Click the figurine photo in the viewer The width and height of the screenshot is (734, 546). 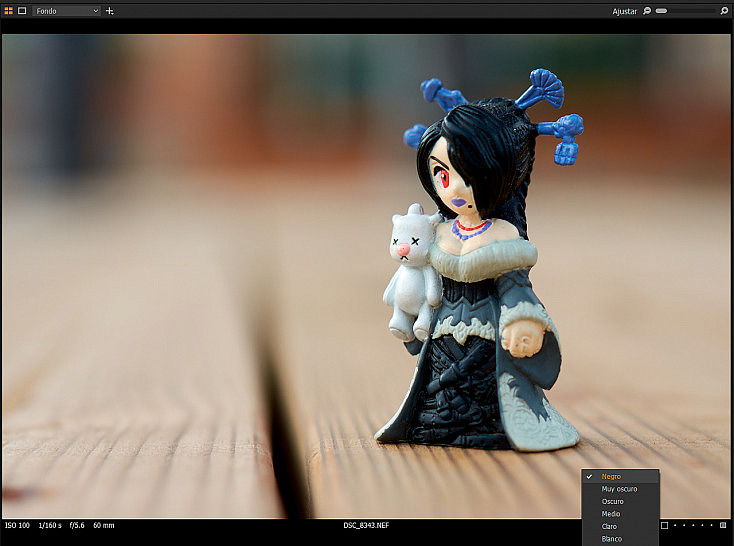(366, 276)
